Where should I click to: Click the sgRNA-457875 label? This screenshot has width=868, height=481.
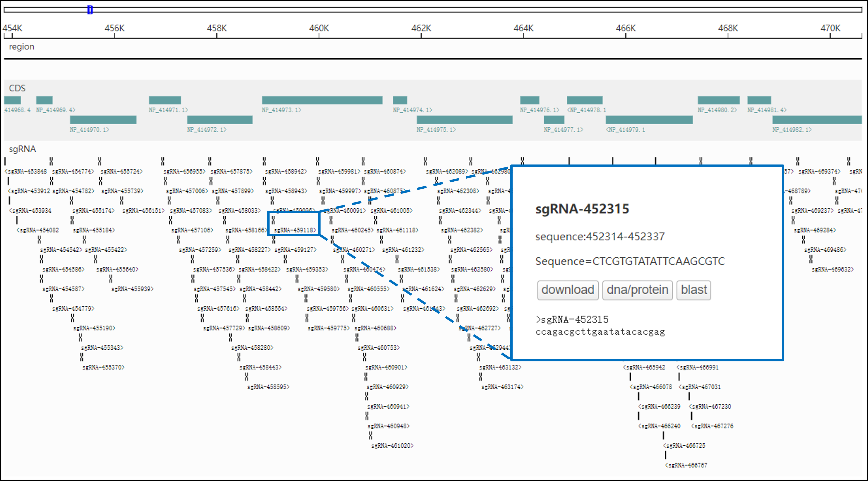(232, 171)
